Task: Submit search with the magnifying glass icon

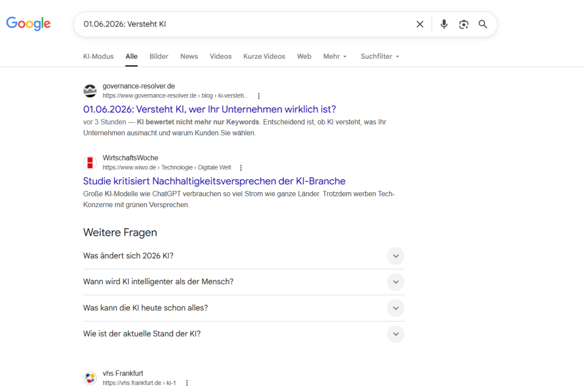Action: [483, 24]
